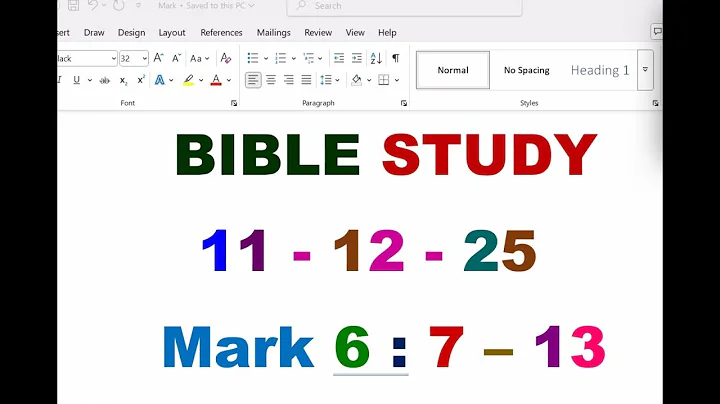Align text left
Image resolution: width=720 pixels, height=404 pixels.
tap(253, 80)
